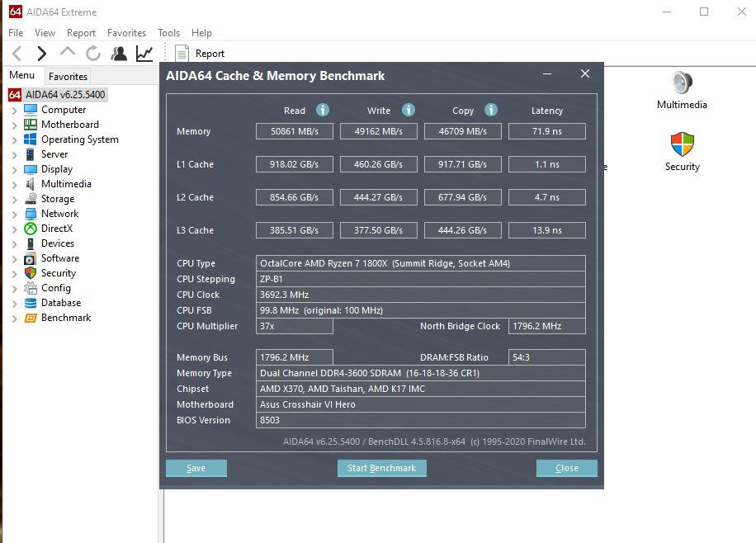This screenshot has width=756, height=543.
Task: Click the Report page icon in toolbar
Action: click(x=182, y=54)
